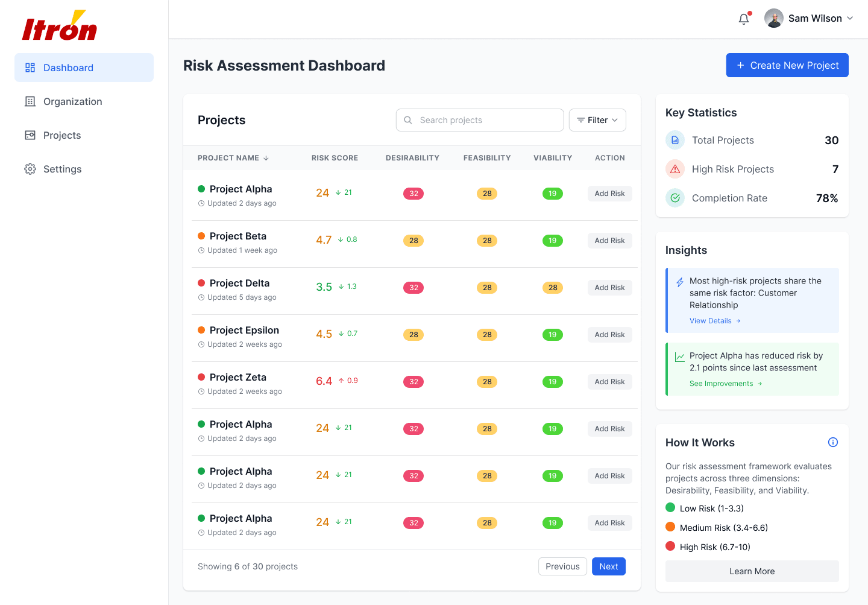Click the Learn More button

pos(752,571)
